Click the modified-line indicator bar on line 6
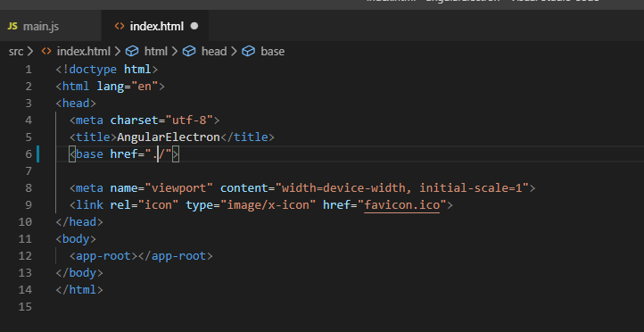The width and height of the screenshot is (644, 332). click(x=37, y=154)
